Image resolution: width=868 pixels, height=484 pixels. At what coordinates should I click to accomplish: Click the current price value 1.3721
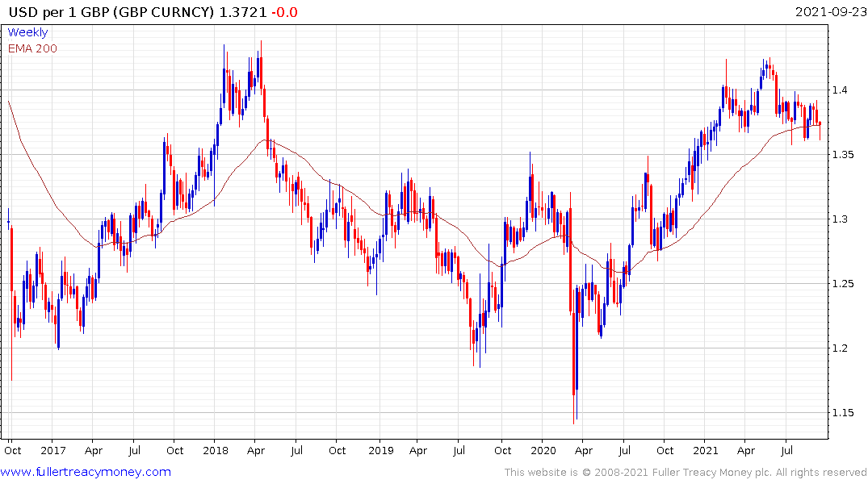pyautogui.click(x=243, y=12)
